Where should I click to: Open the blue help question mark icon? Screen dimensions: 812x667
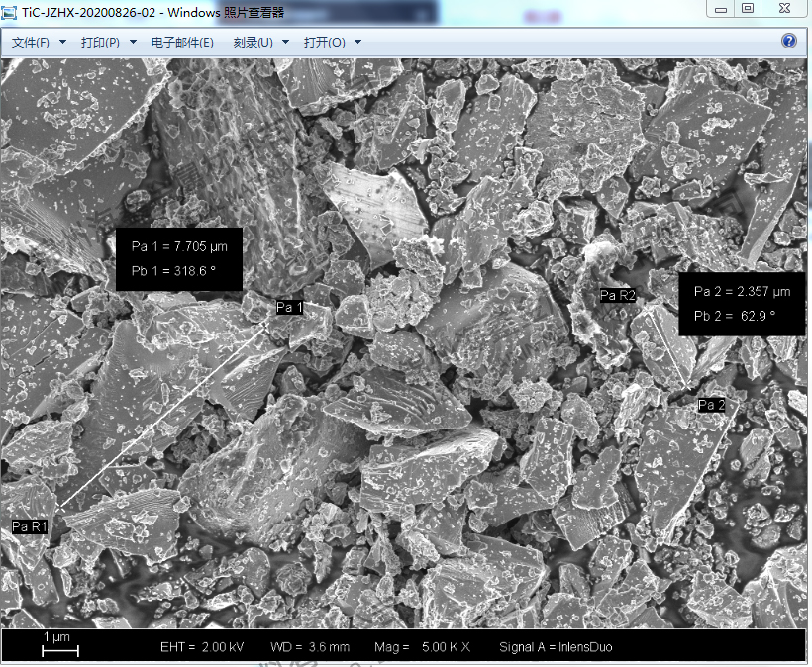tap(789, 42)
